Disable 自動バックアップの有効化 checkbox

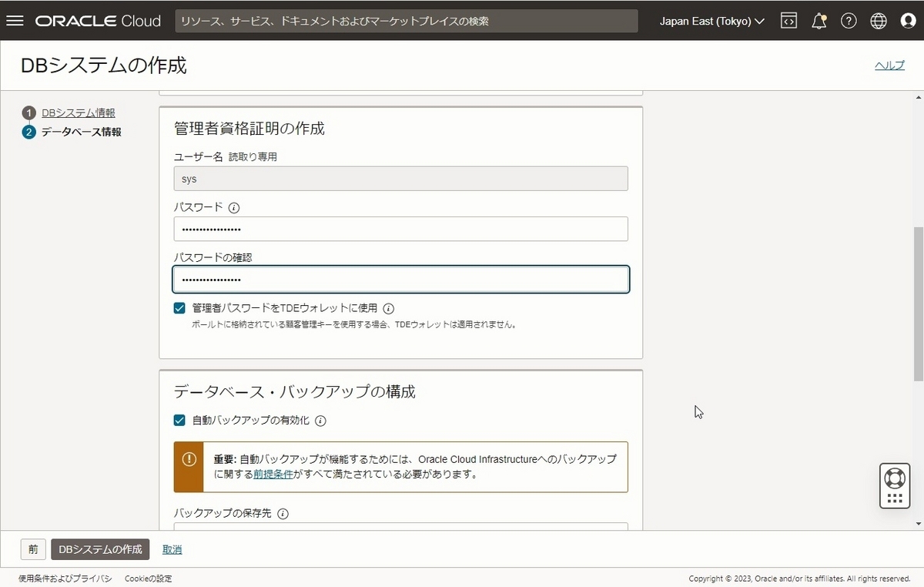179,421
